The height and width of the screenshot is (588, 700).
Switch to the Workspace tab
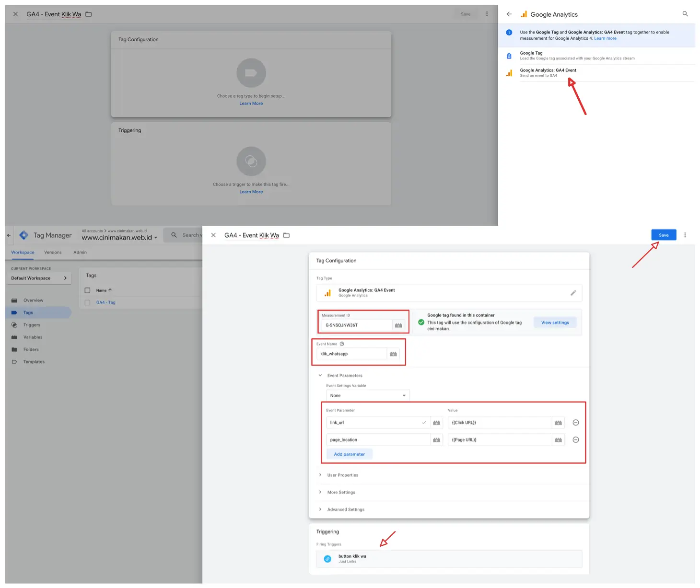(x=23, y=253)
